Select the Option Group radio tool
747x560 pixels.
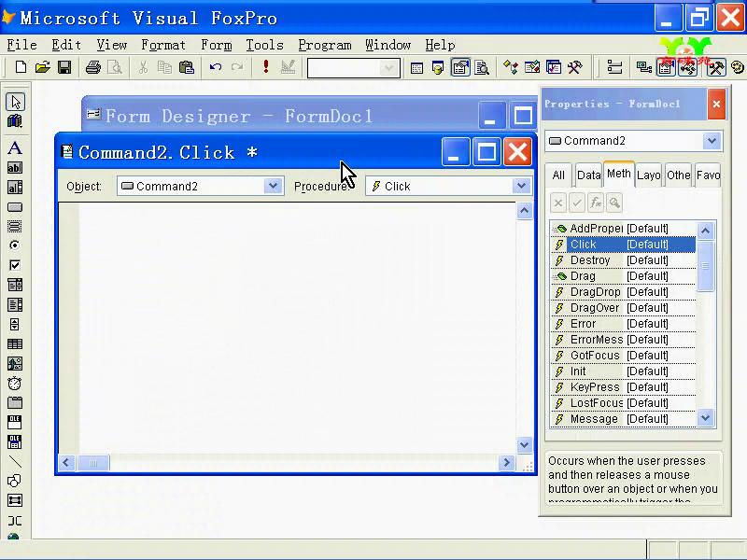click(x=15, y=245)
